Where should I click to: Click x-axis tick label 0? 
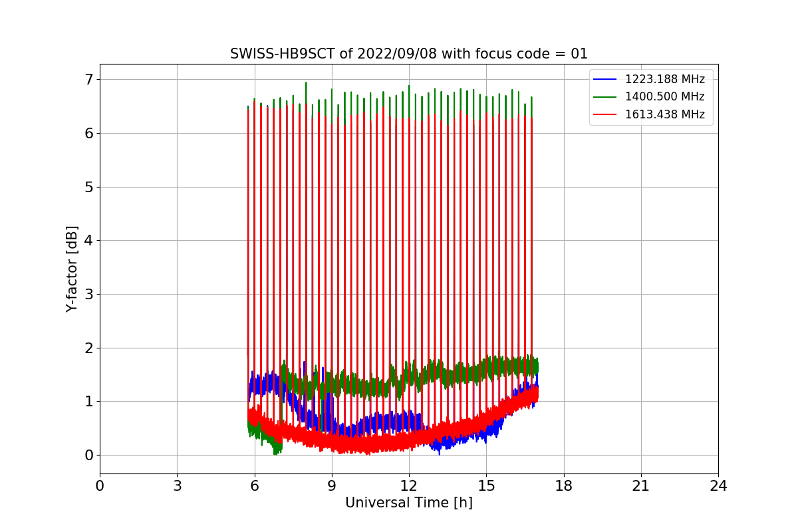tap(100, 486)
